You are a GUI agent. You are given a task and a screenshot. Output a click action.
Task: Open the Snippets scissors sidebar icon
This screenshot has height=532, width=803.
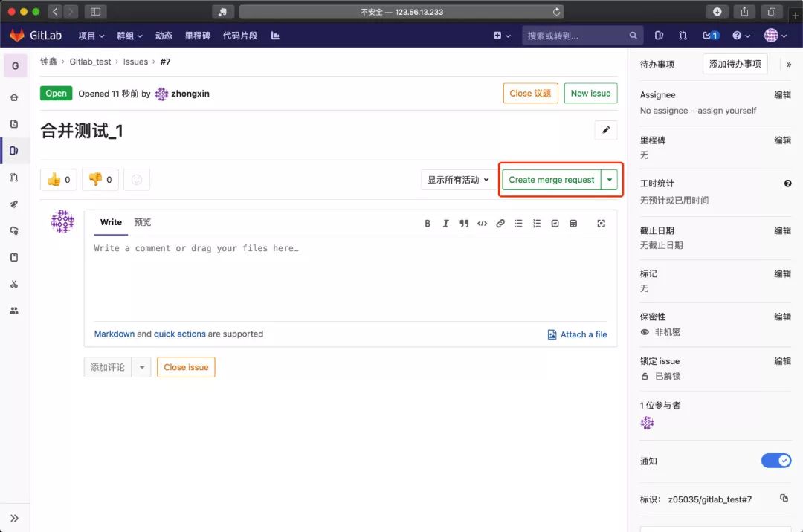click(x=14, y=284)
